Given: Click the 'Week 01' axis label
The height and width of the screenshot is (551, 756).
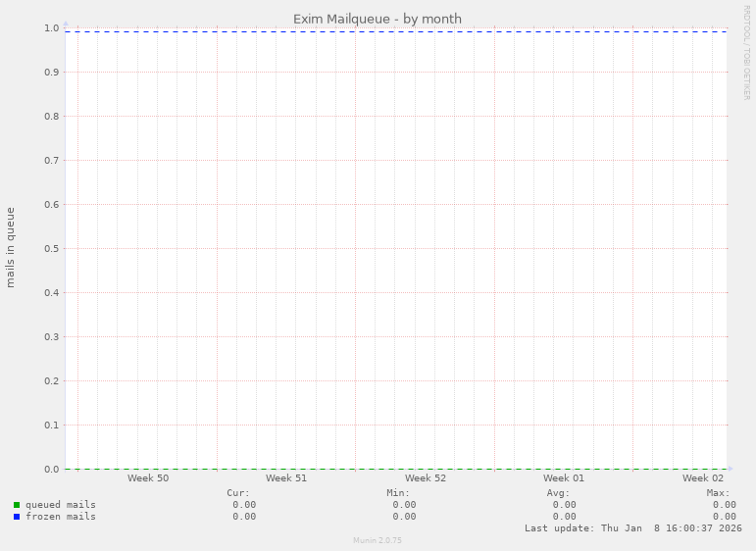Looking at the screenshot, I should tap(564, 477).
